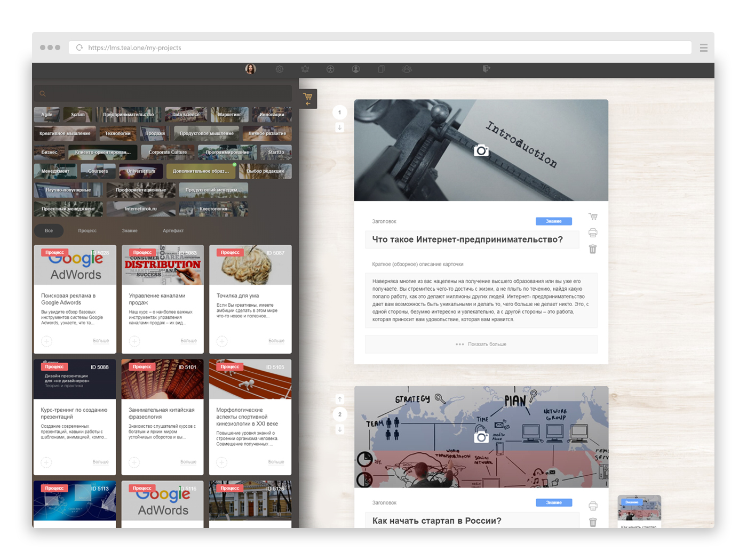This screenshot has width=747, height=560.
Task: Open the browser hamburger menu
Action: pyautogui.click(x=704, y=47)
